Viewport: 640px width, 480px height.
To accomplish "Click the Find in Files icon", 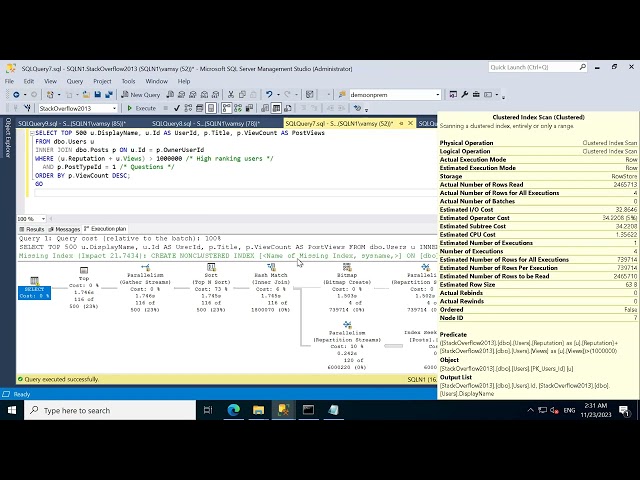I will (342, 95).
